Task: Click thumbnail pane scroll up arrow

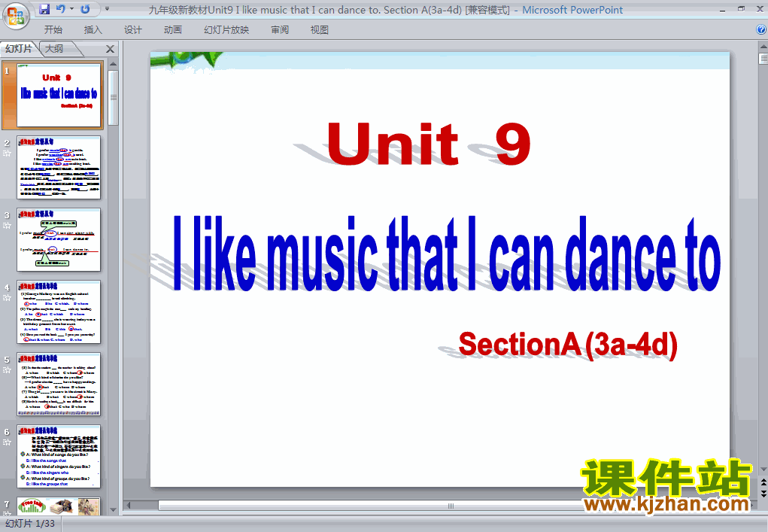Action: pyautogui.click(x=113, y=64)
